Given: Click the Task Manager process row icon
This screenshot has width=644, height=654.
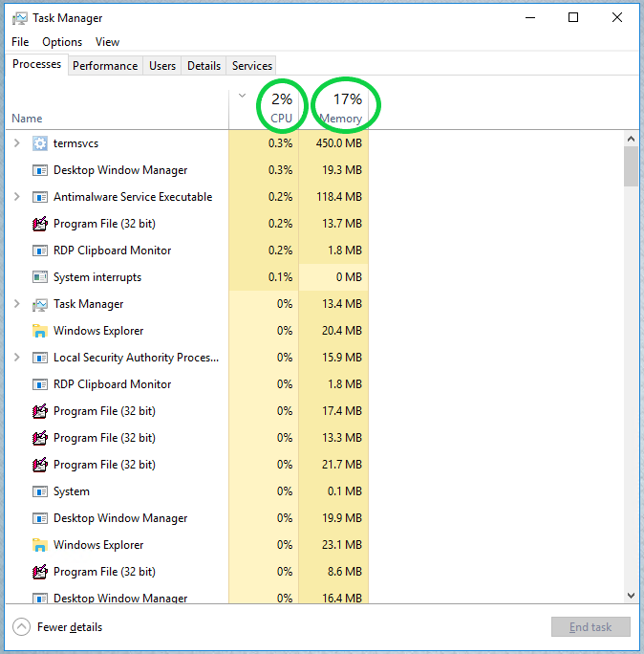Looking at the screenshot, I should pos(40,304).
